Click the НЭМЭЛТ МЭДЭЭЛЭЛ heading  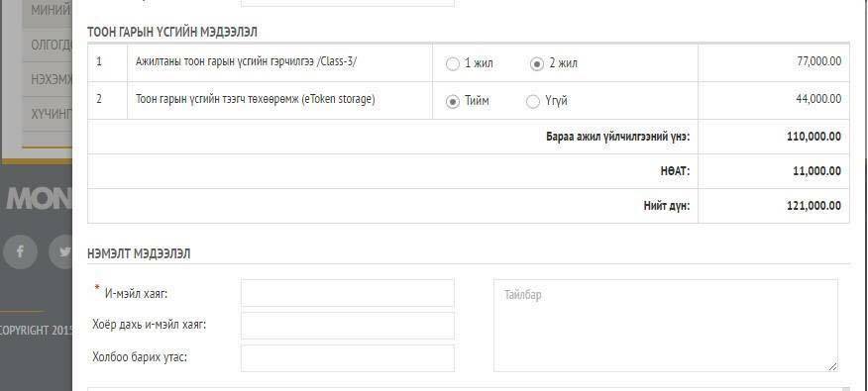(x=139, y=253)
